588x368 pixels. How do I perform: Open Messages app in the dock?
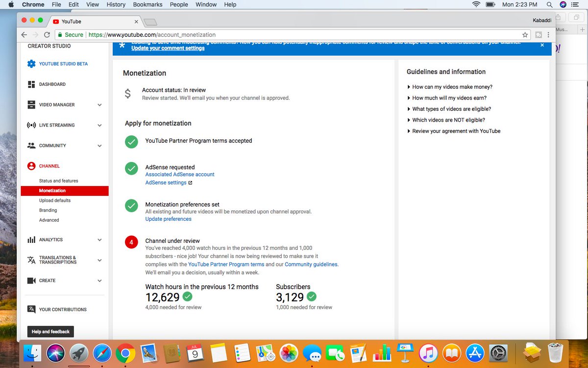point(312,353)
